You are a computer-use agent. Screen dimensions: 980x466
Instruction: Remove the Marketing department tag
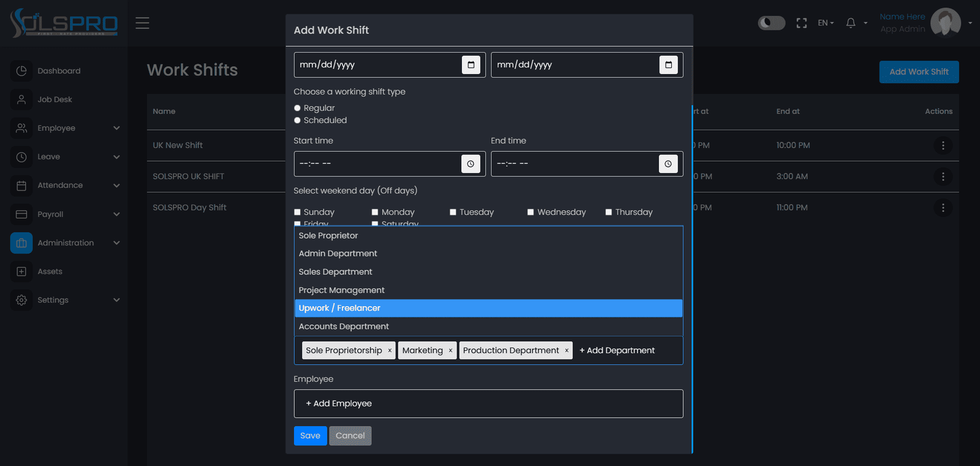pyautogui.click(x=450, y=350)
